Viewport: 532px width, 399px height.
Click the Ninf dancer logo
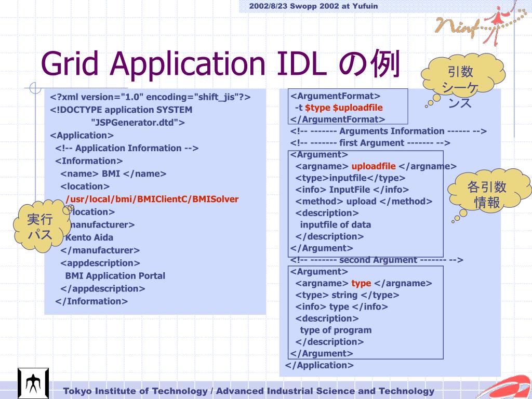(481, 23)
